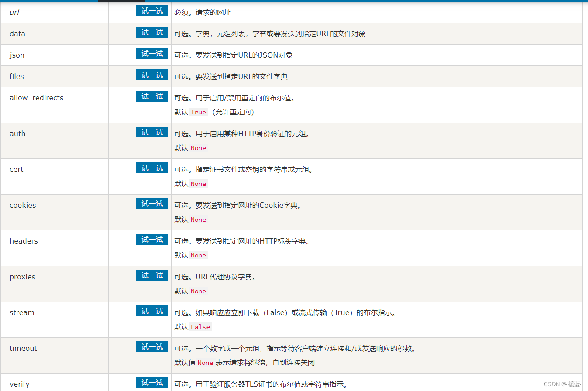This screenshot has width=588, height=391.
Task: Click the allow_redirects parameter name
Action: coord(37,98)
